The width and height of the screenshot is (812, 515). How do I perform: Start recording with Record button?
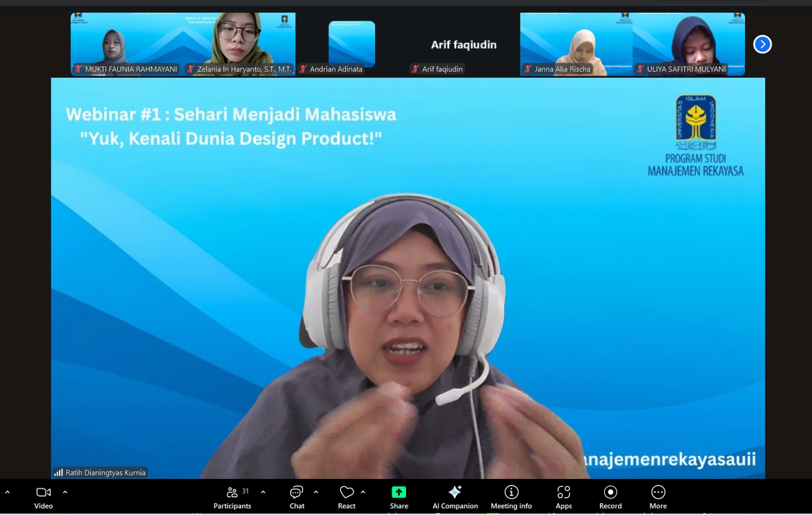[611, 492]
